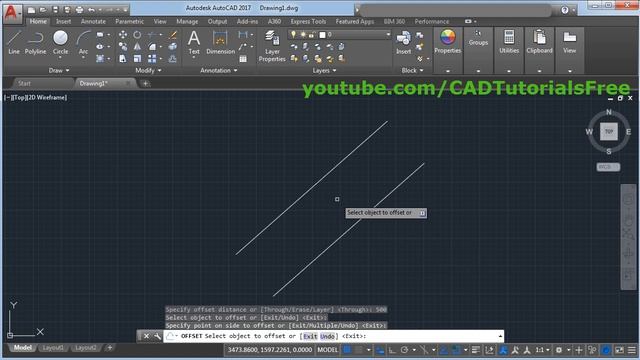Close the command line with X
The height and width of the screenshot is (360, 640).
click(x=146, y=336)
